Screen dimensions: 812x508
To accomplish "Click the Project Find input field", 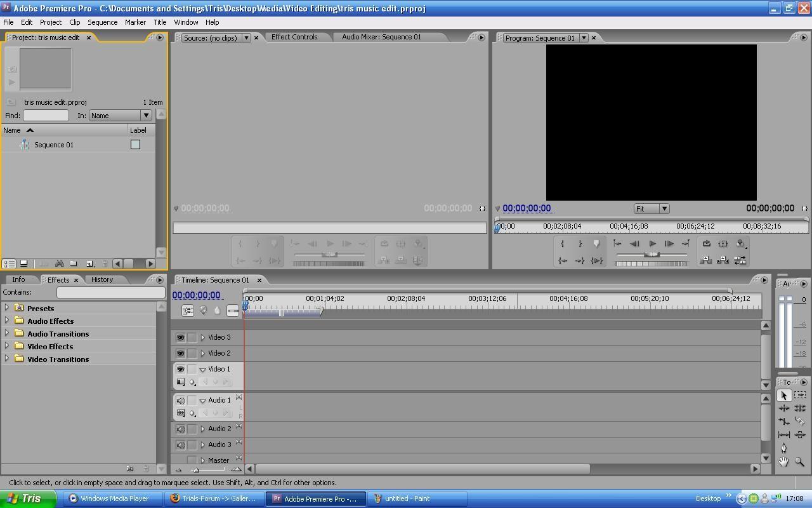I will point(46,116).
